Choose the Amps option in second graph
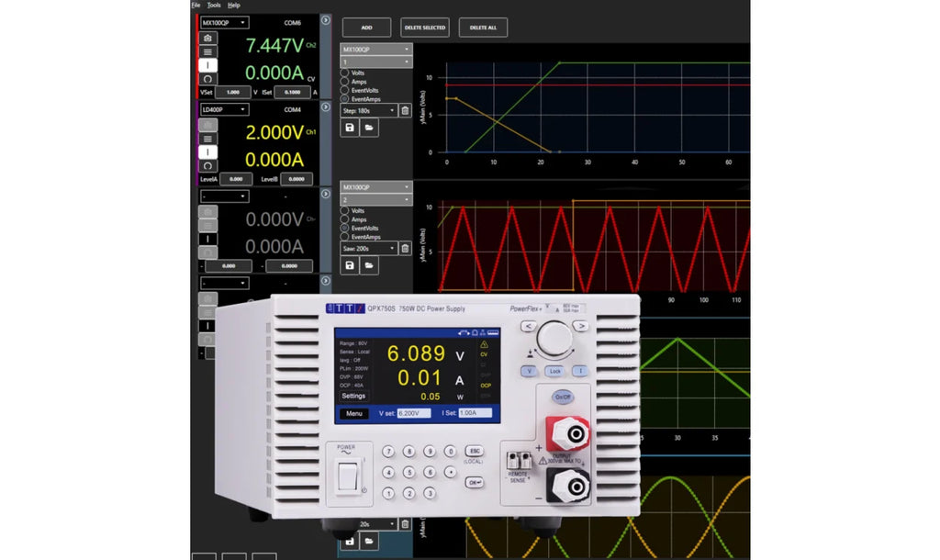Viewport: 940px width, 560px height. (345, 219)
